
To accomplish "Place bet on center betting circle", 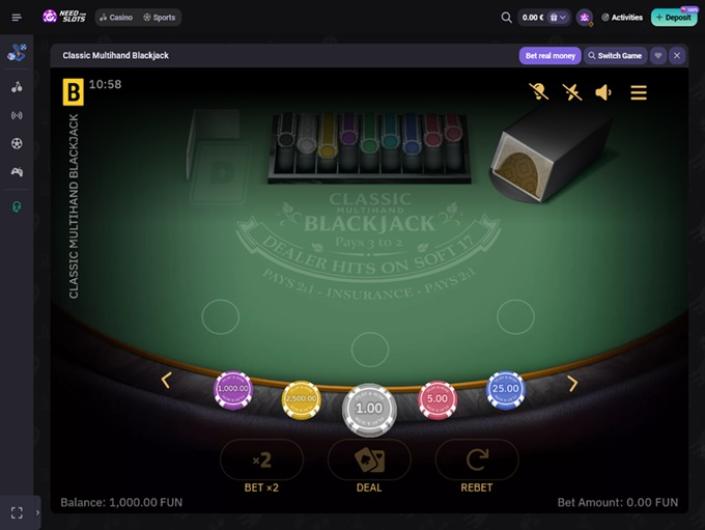I will click(x=370, y=349).
